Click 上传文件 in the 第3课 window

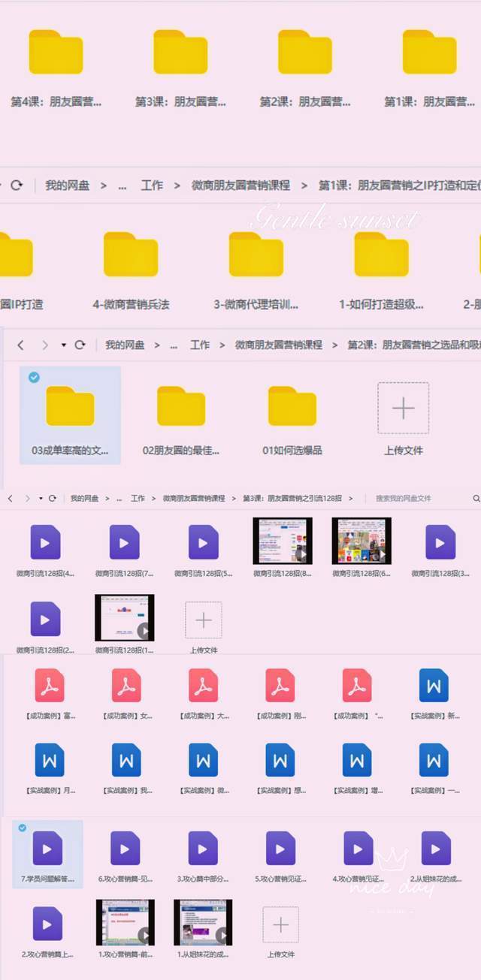(x=204, y=620)
